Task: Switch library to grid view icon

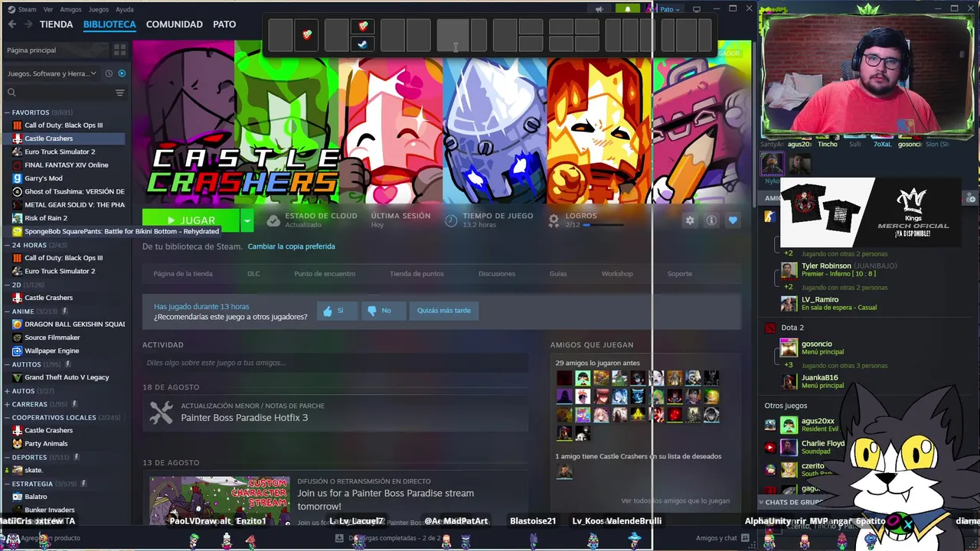Action: [x=119, y=50]
